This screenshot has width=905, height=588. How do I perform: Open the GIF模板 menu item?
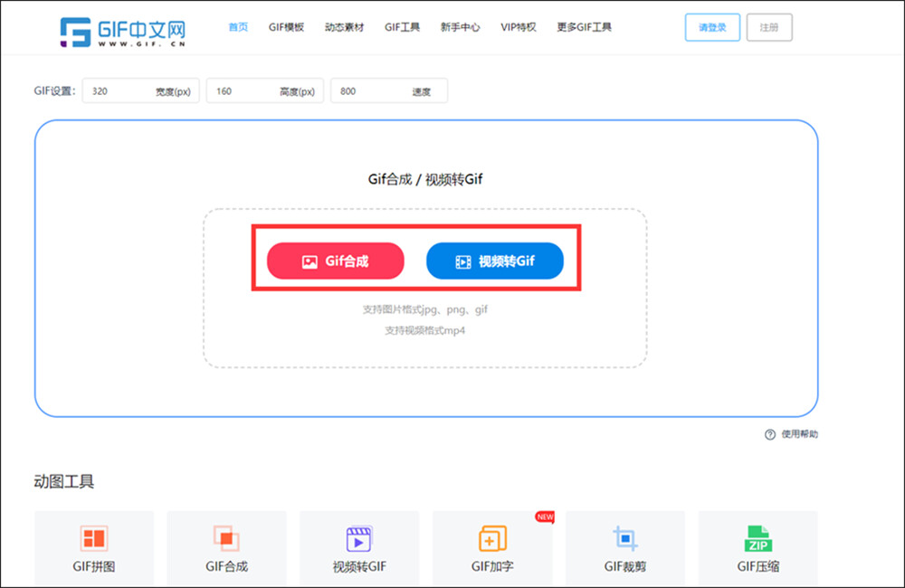click(286, 27)
